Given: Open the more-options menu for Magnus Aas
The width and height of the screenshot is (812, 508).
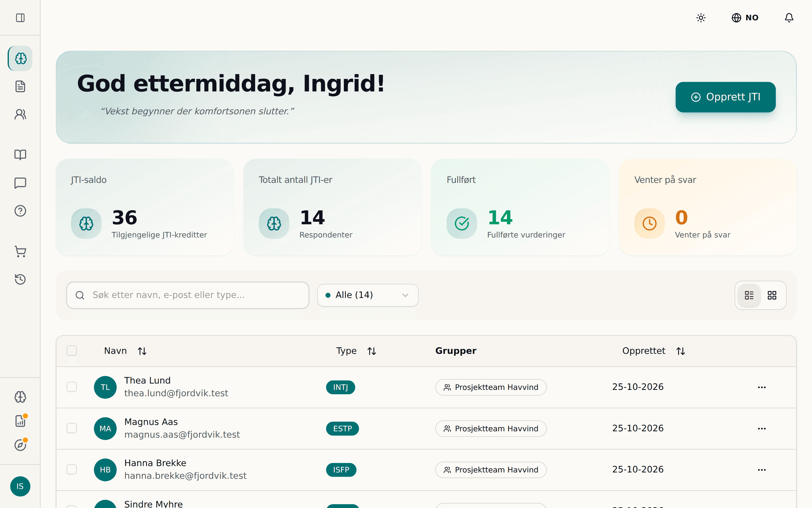Looking at the screenshot, I should point(762,428).
